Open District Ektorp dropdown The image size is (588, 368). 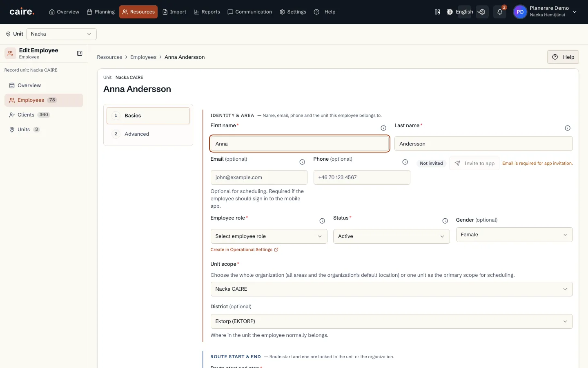click(391, 321)
